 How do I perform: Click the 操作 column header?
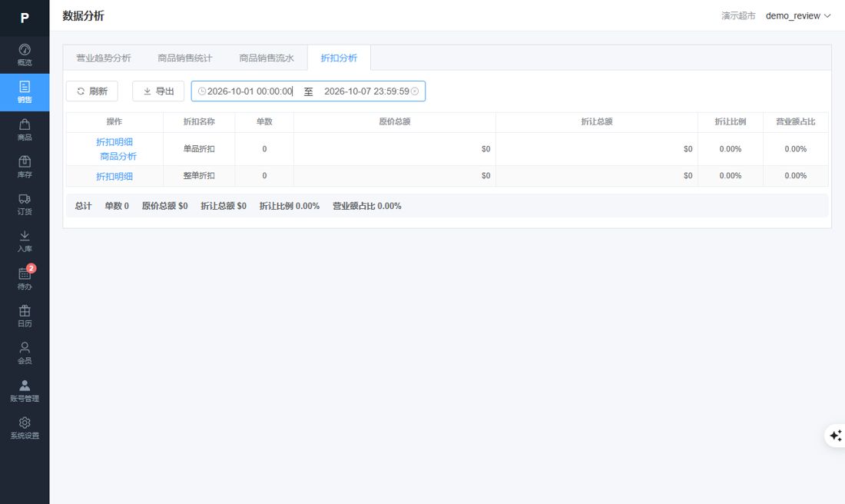click(x=114, y=122)
